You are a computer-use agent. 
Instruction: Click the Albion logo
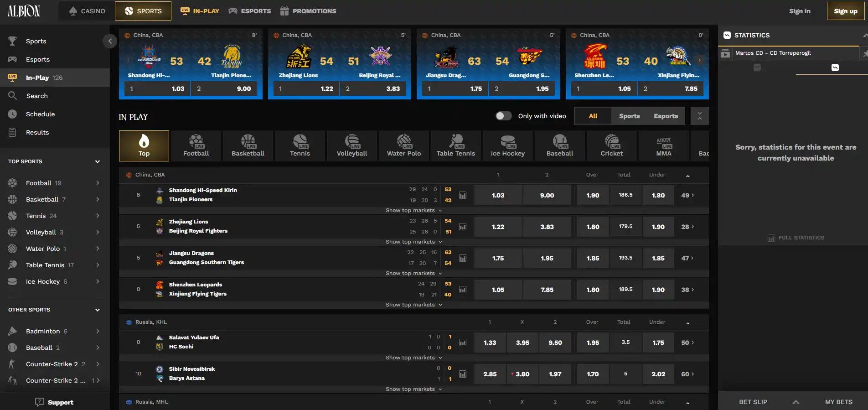click(x=24, y=11)
